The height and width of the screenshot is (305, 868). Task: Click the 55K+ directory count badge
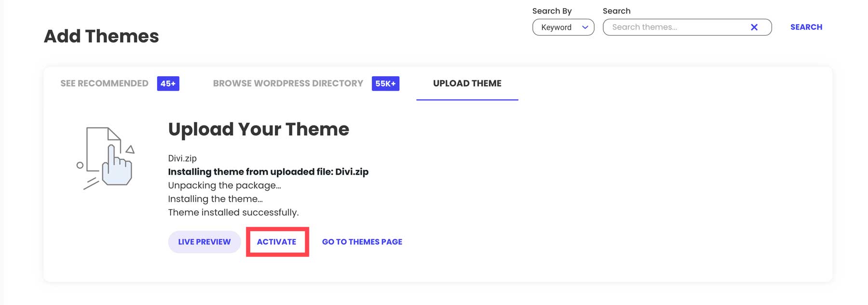(385, 83)
